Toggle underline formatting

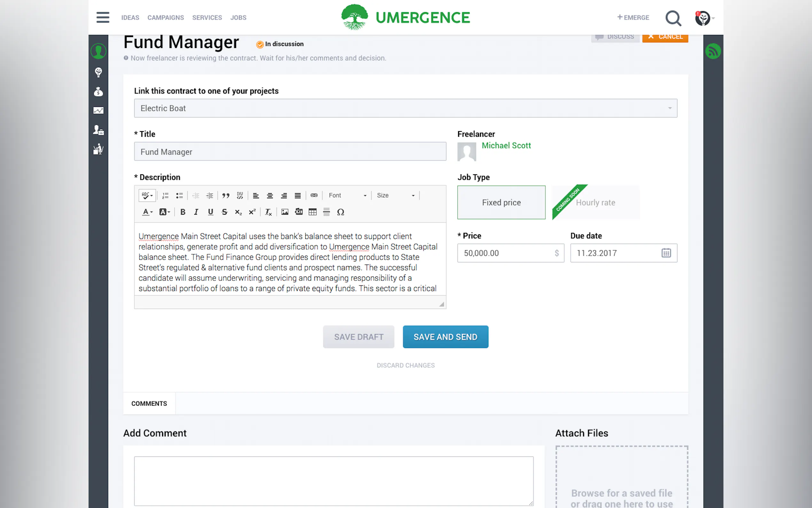(x=210, y=212)
